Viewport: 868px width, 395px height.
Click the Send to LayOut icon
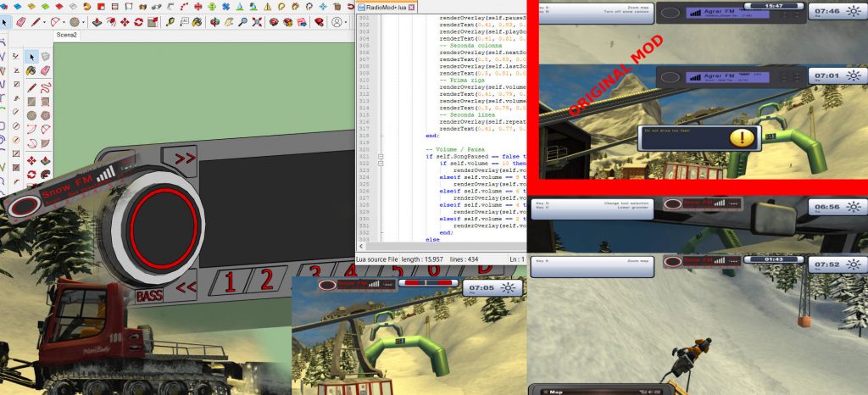point(303,22)
